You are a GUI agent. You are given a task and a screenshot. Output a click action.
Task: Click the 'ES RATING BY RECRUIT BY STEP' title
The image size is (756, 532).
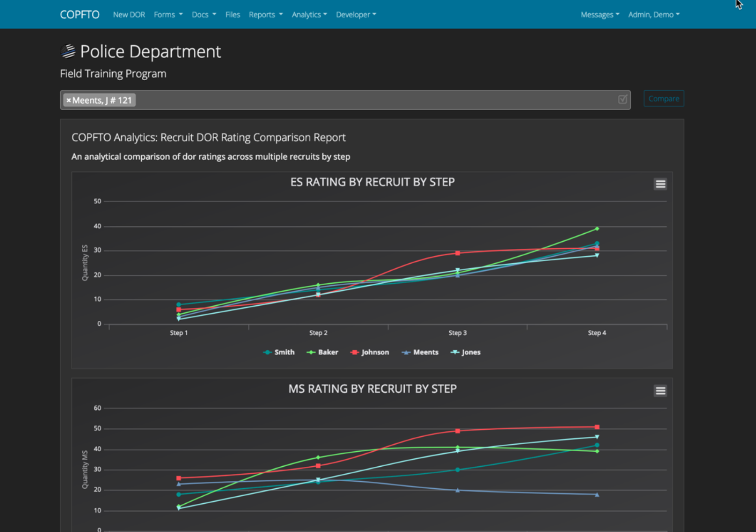point(372,182)
